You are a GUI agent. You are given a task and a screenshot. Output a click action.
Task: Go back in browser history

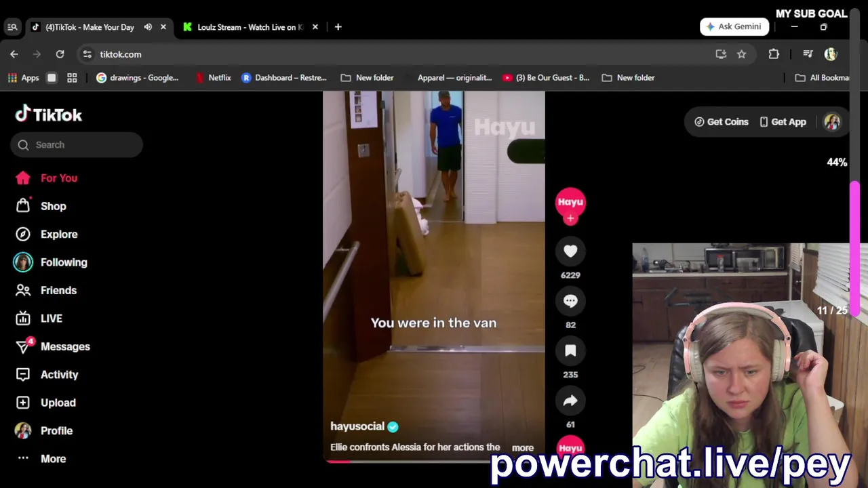[x=14, y=54]
